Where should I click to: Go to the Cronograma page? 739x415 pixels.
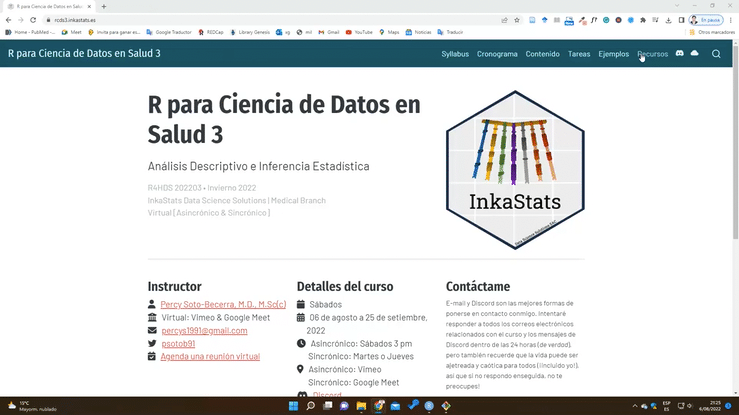tap(497, 54)
